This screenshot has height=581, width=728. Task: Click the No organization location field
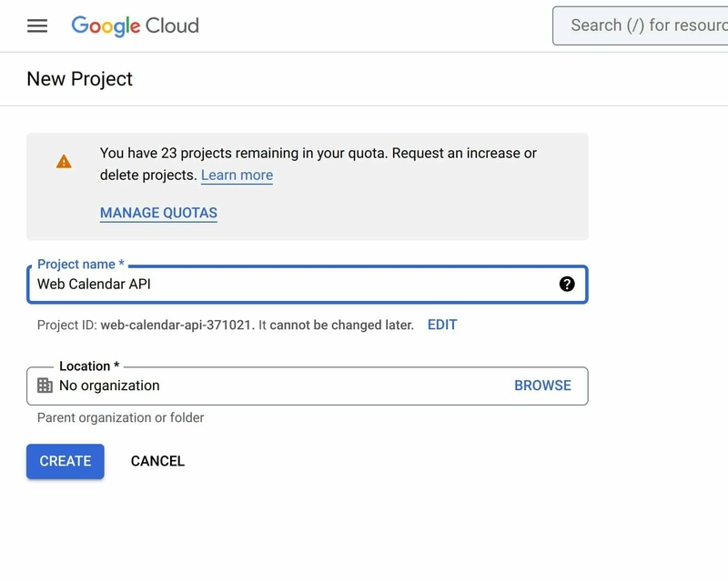click(x=273, y=386)
